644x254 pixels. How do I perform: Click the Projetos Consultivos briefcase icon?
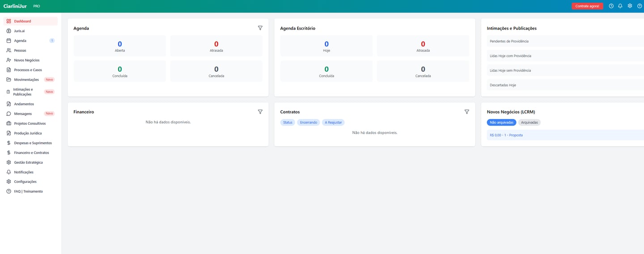pyautogui.click(x=8, y=123)
